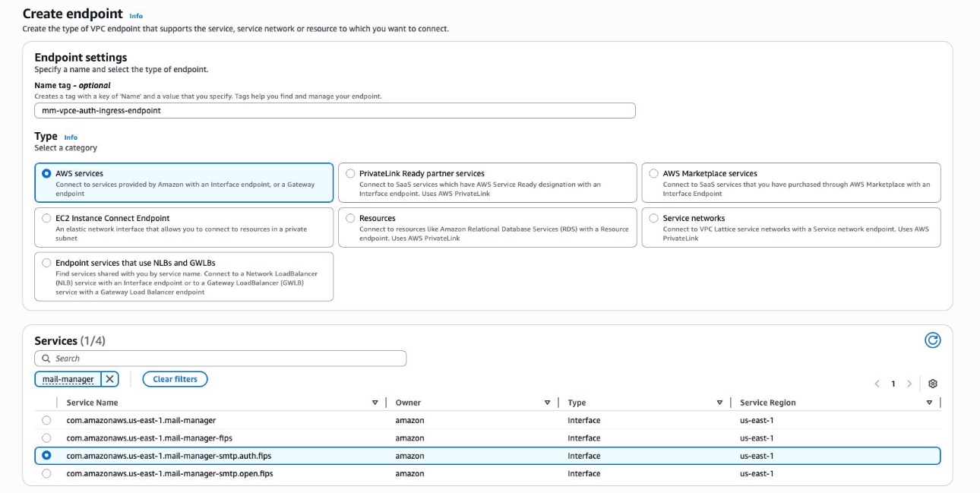
Task: Sort the Owner column
Action: tap(548, 403)
